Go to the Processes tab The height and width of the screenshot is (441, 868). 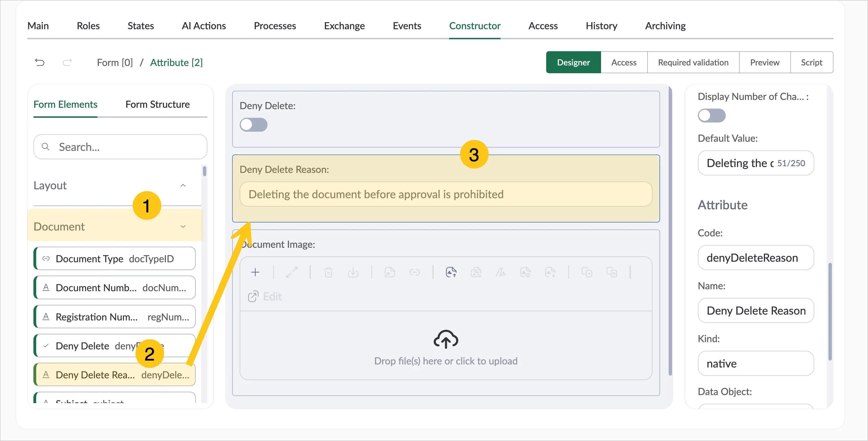coord(274,26)
